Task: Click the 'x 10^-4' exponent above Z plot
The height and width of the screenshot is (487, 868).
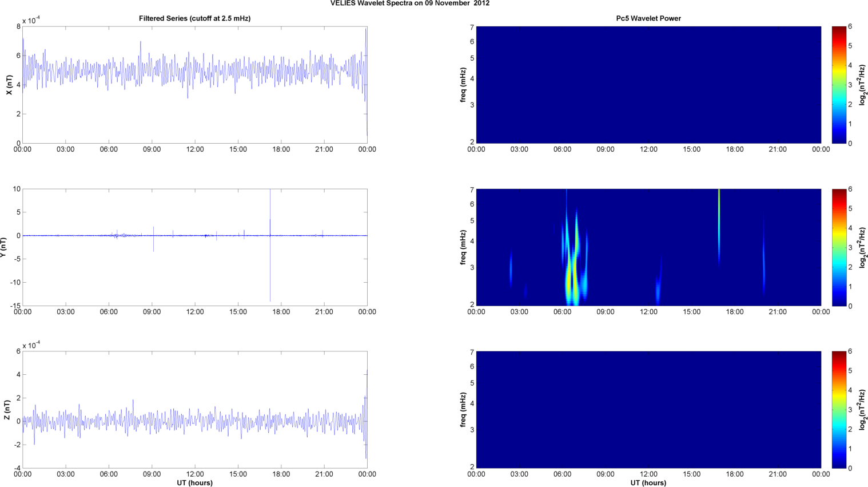Action: pos(31,345)
